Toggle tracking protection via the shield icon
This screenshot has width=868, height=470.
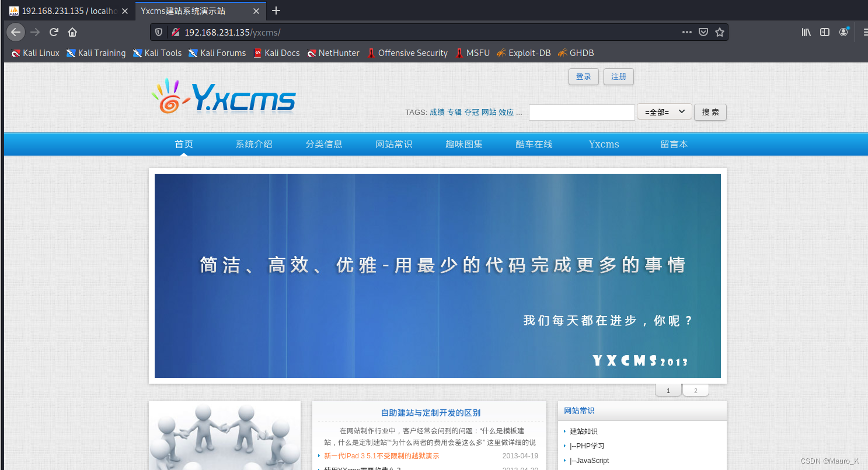click(x=158, y=32)
